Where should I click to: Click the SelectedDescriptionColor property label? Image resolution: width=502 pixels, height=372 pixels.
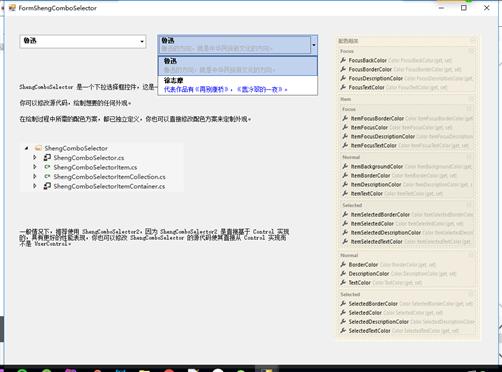click(x=378, y=322)
